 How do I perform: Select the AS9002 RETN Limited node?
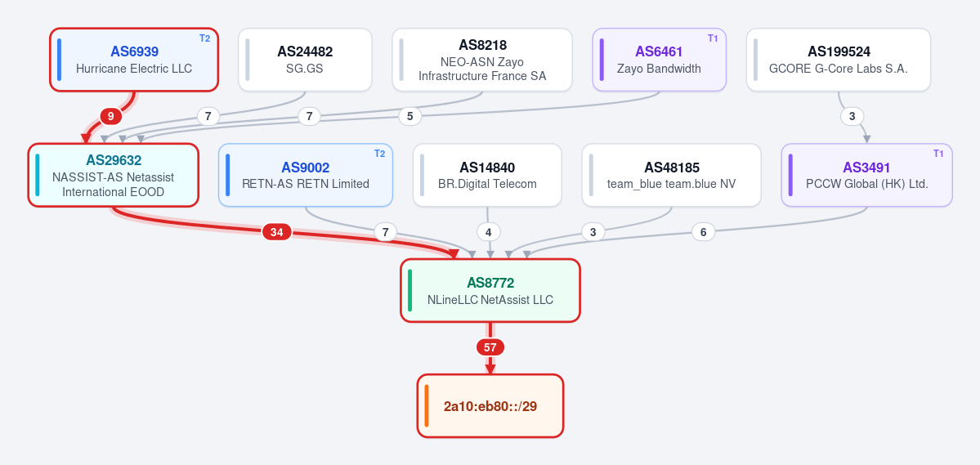305,175
